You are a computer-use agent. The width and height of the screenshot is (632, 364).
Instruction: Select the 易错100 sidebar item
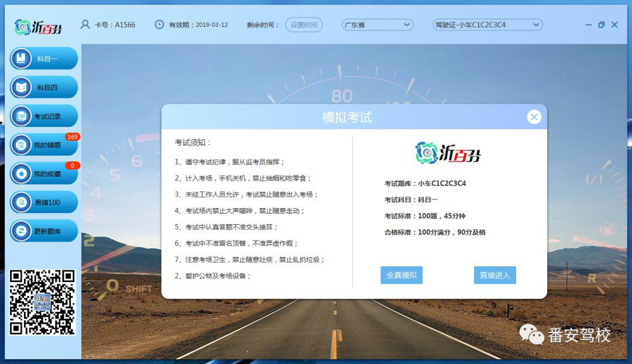(43, 202)
